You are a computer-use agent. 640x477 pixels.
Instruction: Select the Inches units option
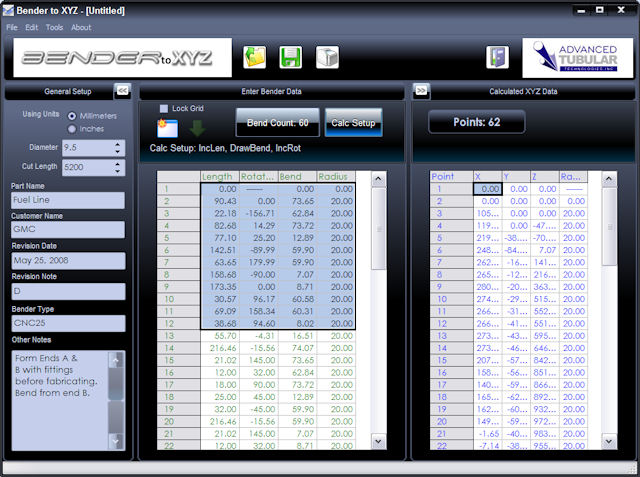[71, 129]
